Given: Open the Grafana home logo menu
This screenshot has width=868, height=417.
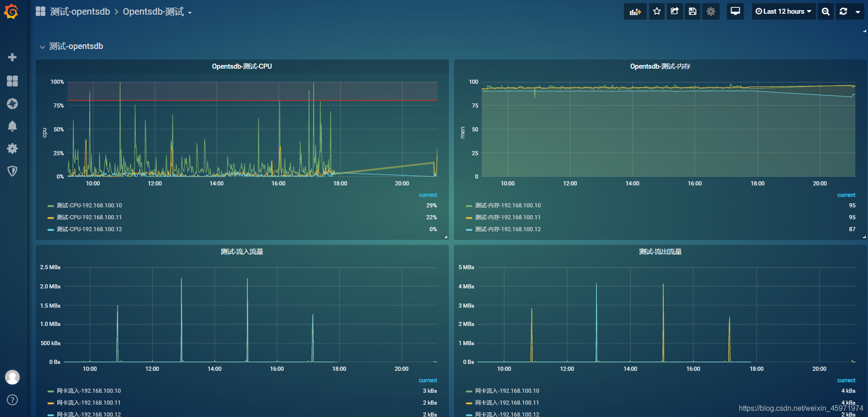Looking at the screenshot, I should coord(11,11).
